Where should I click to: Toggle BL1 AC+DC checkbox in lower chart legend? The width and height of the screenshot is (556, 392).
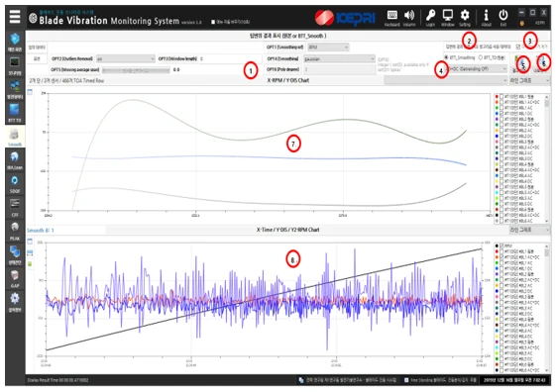[501, 257]
